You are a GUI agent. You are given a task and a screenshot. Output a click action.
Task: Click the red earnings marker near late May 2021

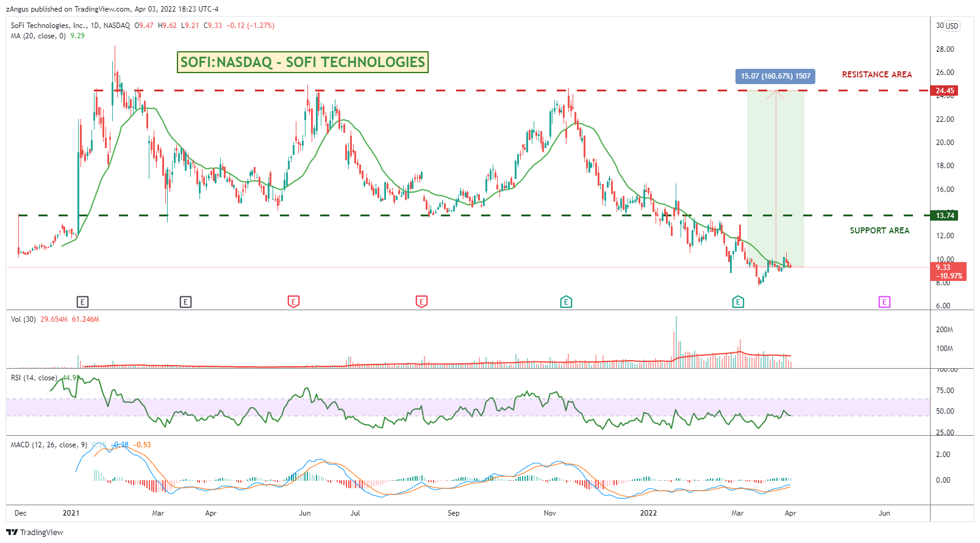[293, 302]
